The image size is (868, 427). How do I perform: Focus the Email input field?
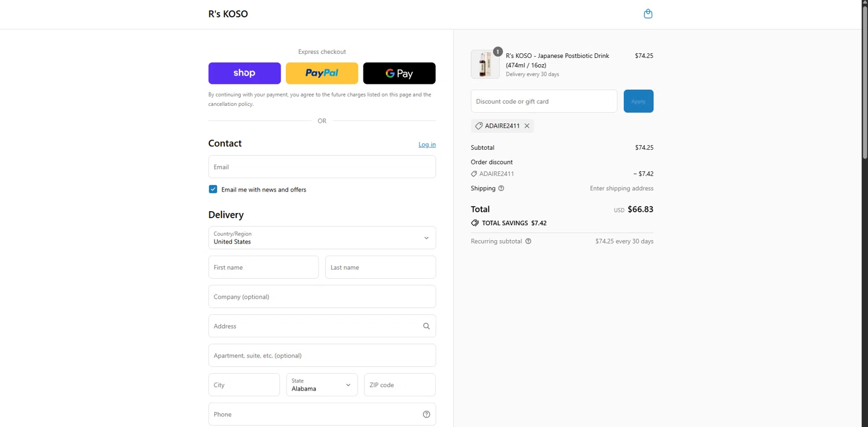tap(322, 167)
